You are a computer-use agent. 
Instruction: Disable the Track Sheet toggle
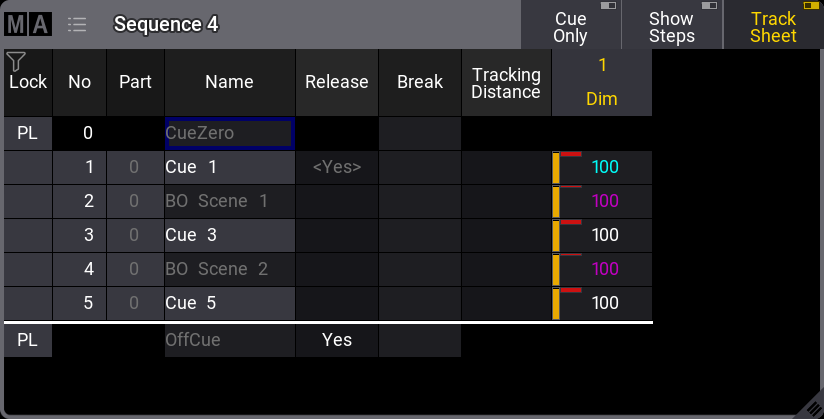click(773, 25)
